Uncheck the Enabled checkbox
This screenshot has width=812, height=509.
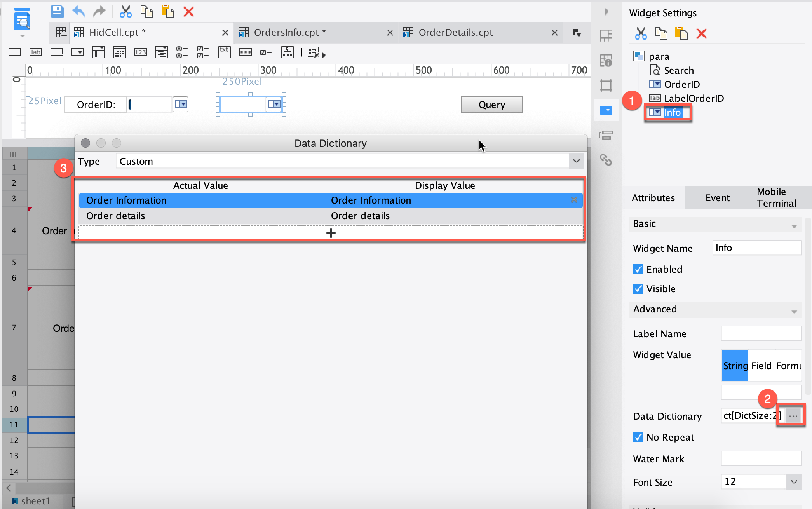(x=638, y=269)
